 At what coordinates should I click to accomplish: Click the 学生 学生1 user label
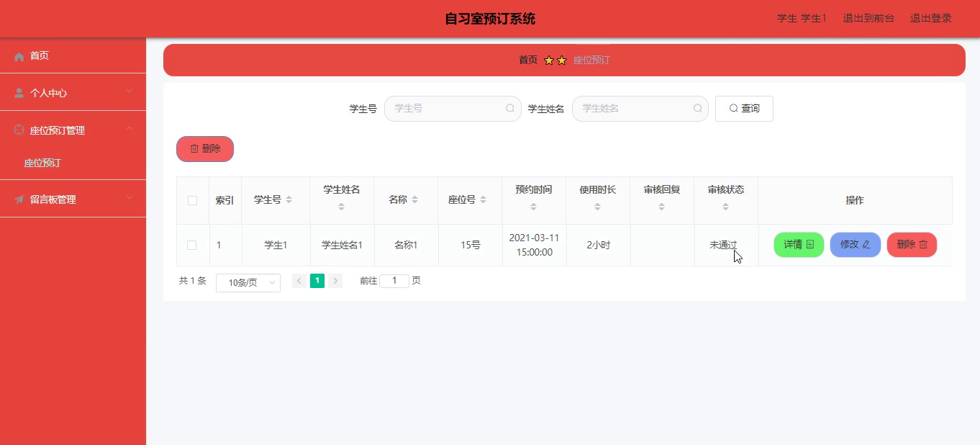pyautogui.click(x=802, y=19)
